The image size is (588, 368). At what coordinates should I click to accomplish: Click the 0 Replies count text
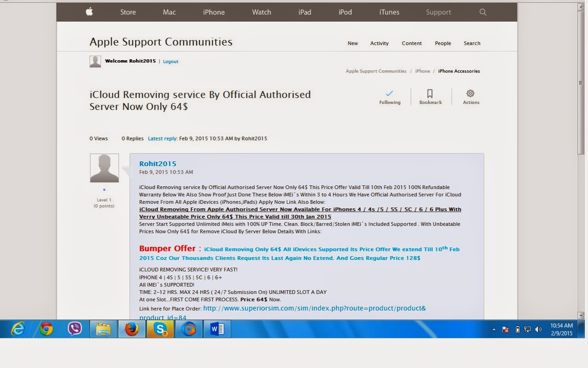(x=132, y=138)
